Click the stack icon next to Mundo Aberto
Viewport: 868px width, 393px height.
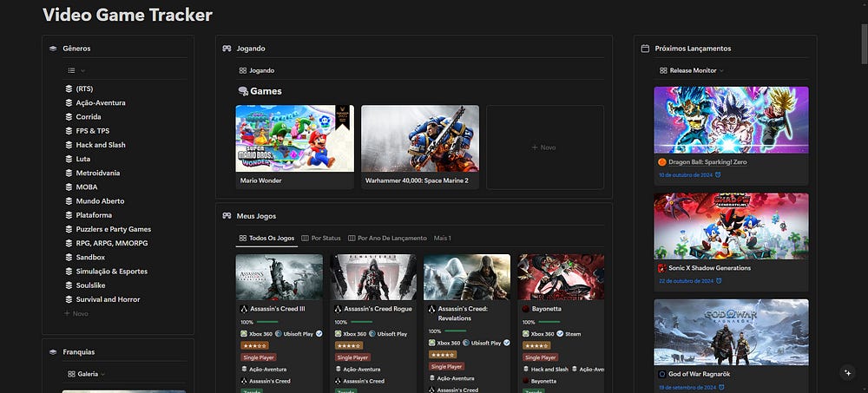(x=69, y=201)
